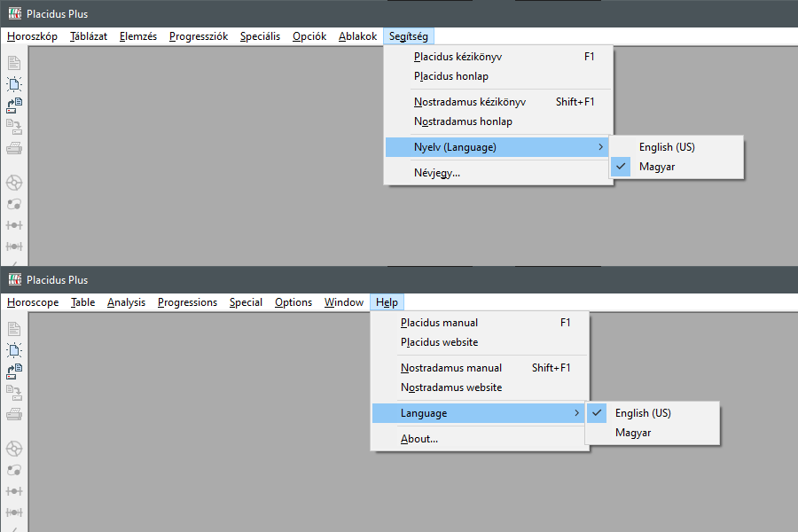Image resolution: width=798 pixels, height=532 pixels.
Task: Open Placidus manual from the Help menu
Action: pyautogui.click(x=480, y=322)
